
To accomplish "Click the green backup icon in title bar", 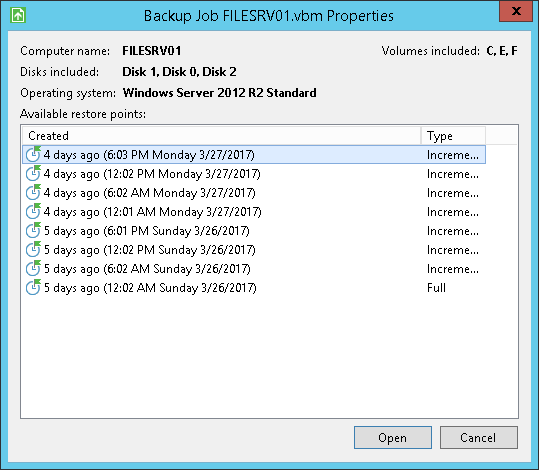I will point(18,15).
